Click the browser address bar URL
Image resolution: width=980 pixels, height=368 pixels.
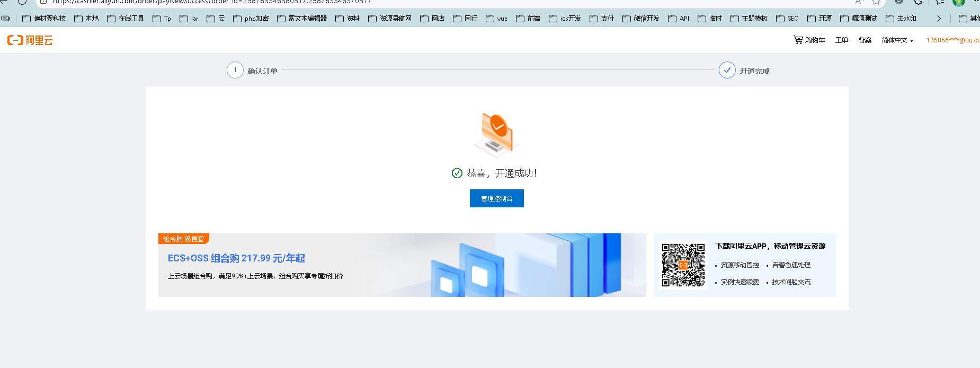point(212,2)
